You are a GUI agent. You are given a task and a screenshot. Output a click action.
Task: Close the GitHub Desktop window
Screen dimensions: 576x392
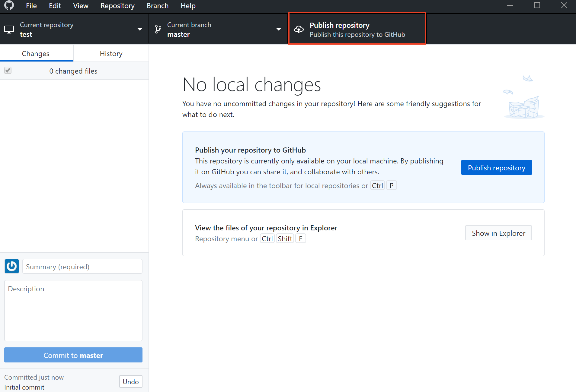tap(564, 5)
